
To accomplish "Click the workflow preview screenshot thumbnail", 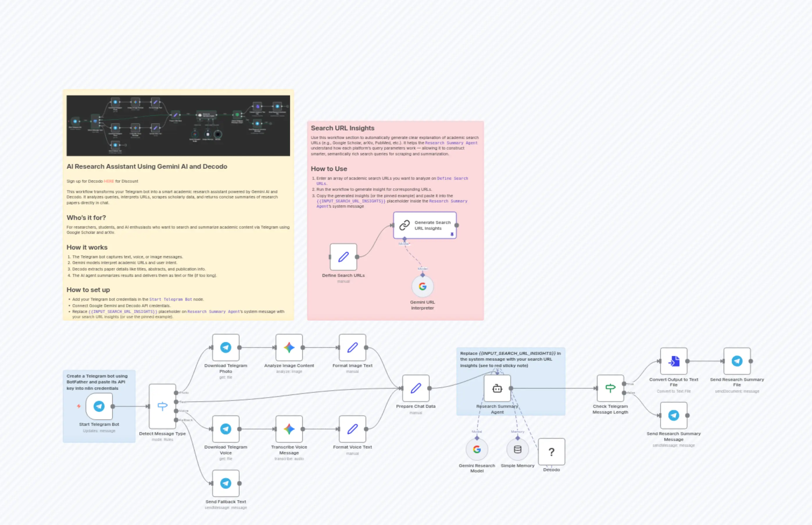I will point(178,125).
